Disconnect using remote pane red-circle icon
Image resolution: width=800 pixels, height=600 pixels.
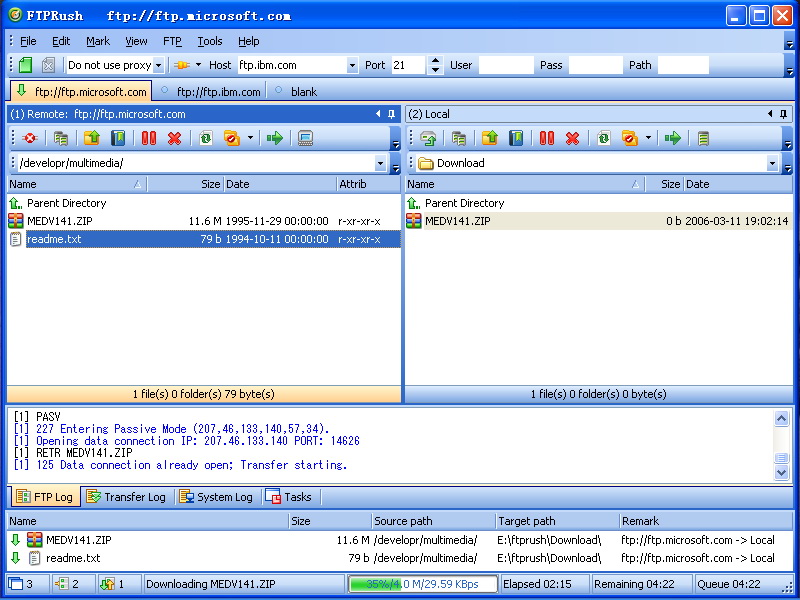[30, 138]
